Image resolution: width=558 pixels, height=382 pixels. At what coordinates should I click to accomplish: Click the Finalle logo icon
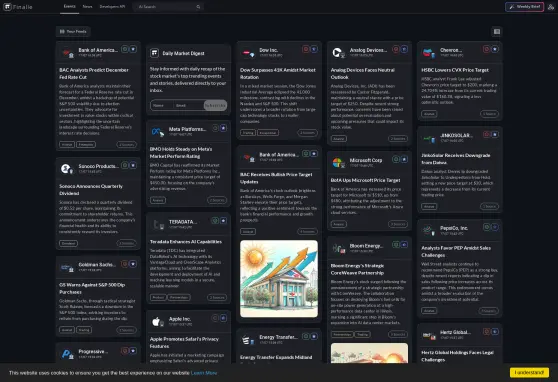coord(7,7)
